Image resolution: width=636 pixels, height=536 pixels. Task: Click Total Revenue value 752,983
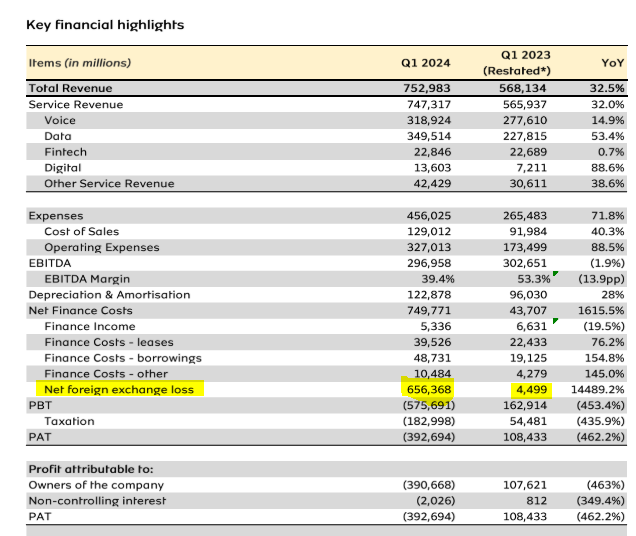[427, 88]
